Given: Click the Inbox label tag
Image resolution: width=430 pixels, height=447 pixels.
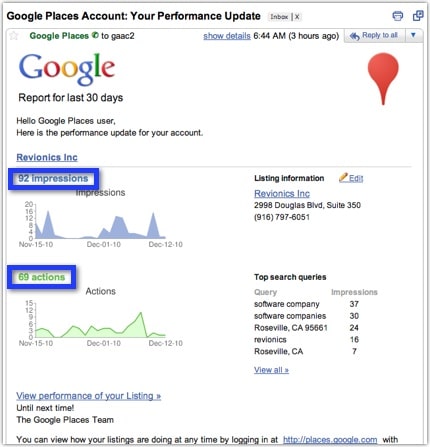Looking at the screenshot, I should coord(279,17).
